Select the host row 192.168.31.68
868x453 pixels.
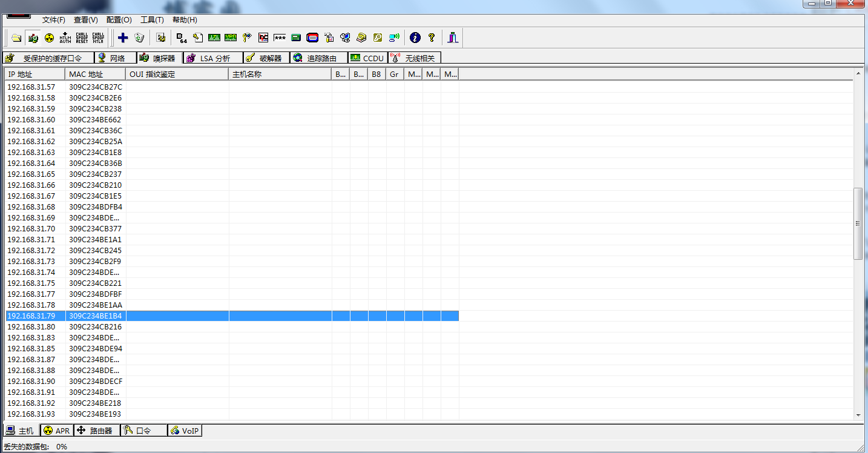232,207
